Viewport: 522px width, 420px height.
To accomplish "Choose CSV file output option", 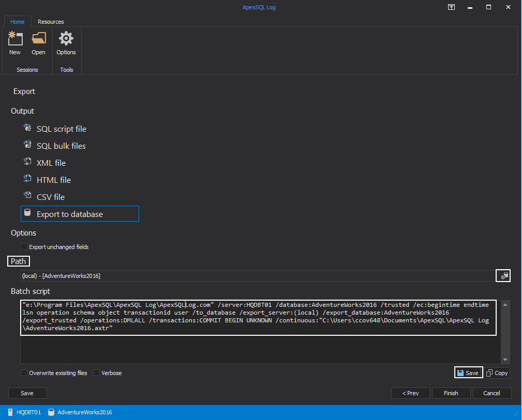I will click(50, 197).
